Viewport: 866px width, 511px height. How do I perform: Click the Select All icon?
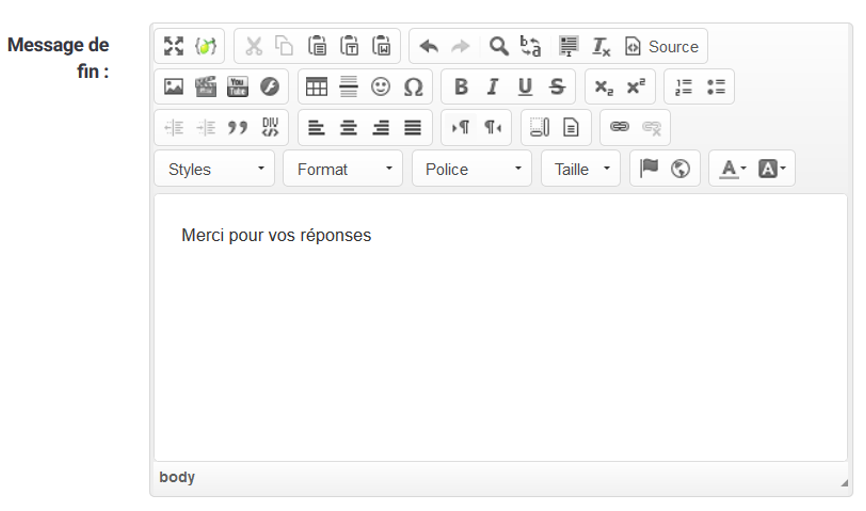click(568, 46)
